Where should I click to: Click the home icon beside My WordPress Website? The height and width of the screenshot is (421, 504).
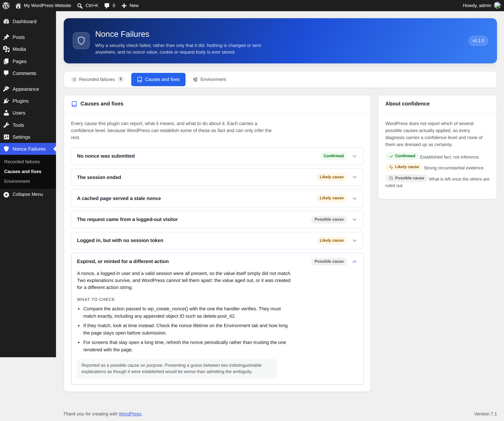click(18, 6)
